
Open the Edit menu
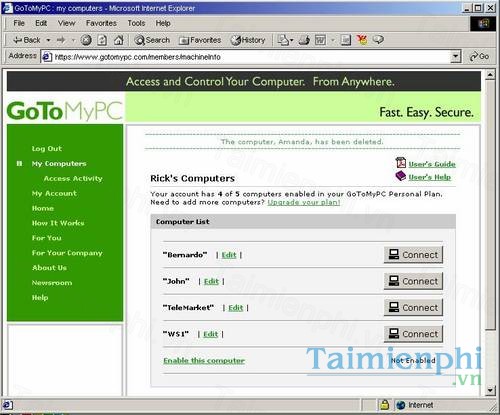coord(41,23)
